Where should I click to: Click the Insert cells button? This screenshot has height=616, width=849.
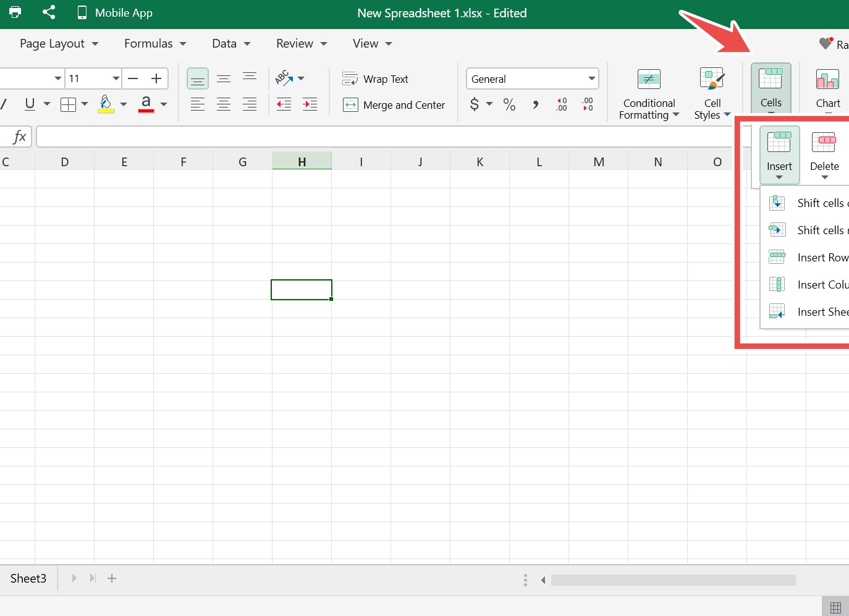[779, 155]
